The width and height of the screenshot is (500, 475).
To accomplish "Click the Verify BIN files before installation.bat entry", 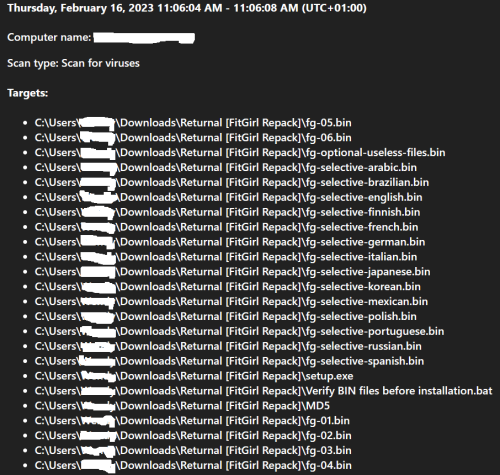I will coord(263,391).
